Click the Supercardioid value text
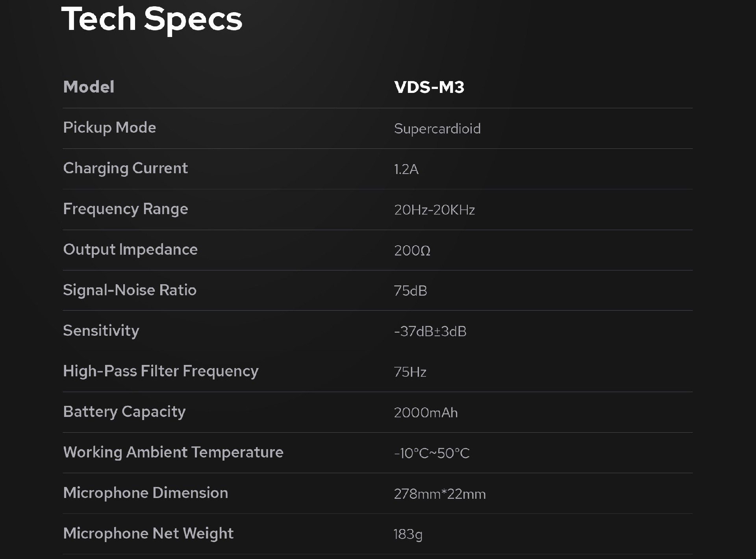Screen dimensions: 756x559 click(x=437, y=129)
